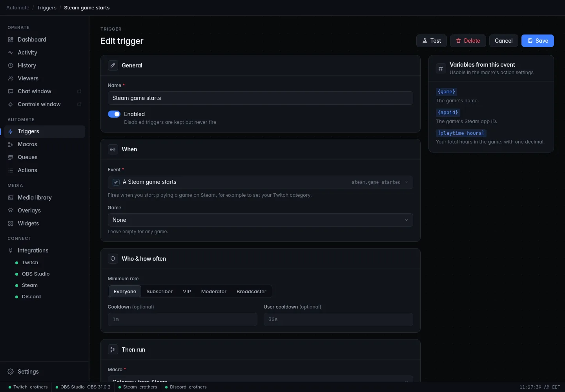Click the Integrations plug icon
The image size is (565, 392).
point(11,250)
